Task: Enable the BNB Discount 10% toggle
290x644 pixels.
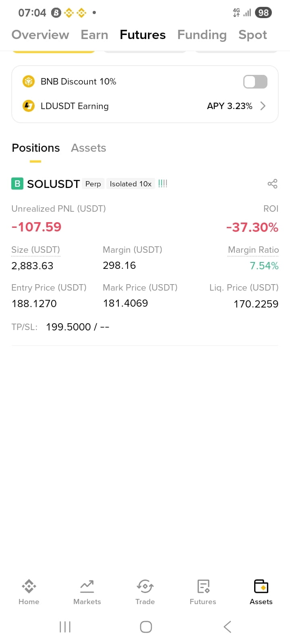Action: pos(255,82)
